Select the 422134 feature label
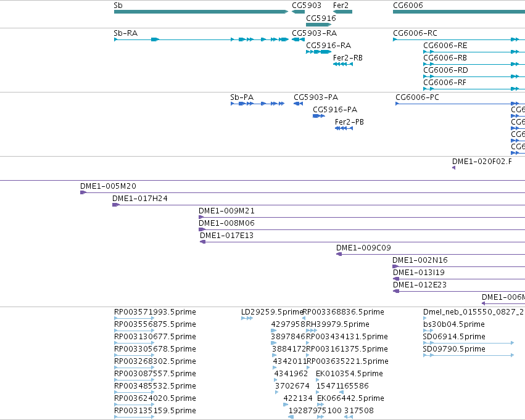 click(298, 398)
